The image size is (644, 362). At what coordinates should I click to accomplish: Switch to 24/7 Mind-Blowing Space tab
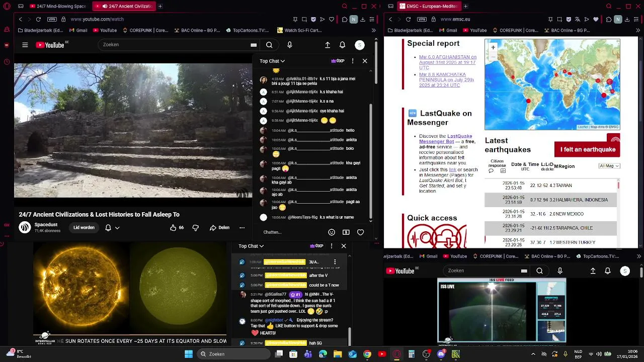[x=58, y=6]
